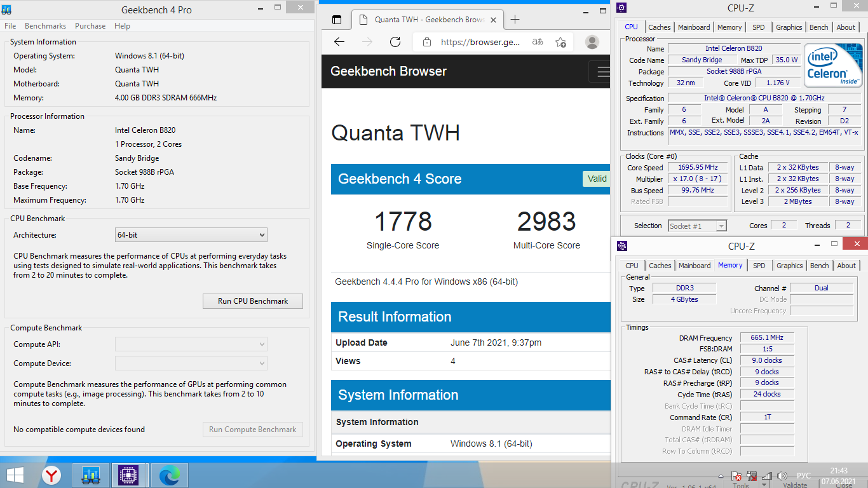Open the File menu in Geekbench
Image resolution: width=868 pixels, height=488 pixels.
click(10, 26)
